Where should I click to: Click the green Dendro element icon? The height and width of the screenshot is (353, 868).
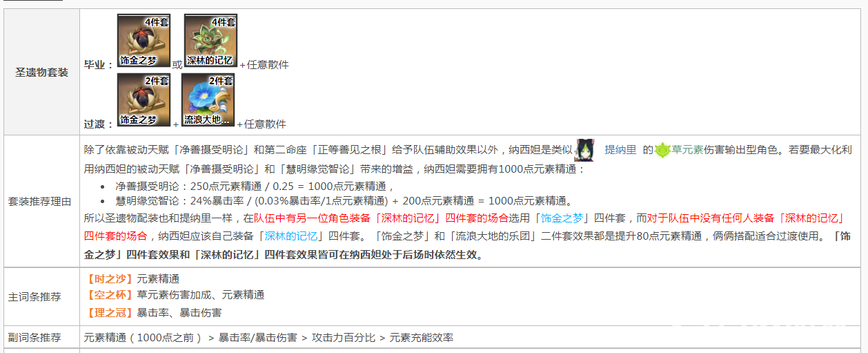point(662,150)
